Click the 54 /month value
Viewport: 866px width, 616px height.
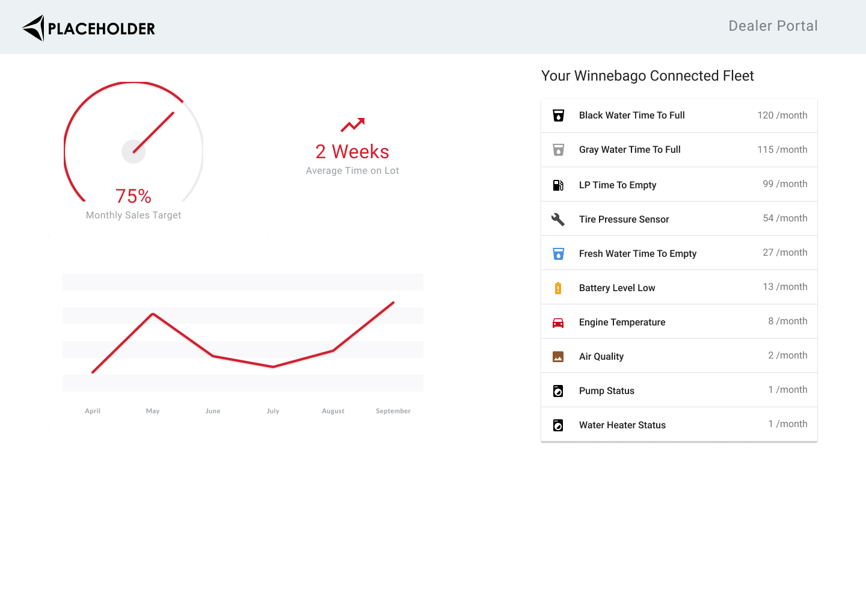click(x=785, y=218)
